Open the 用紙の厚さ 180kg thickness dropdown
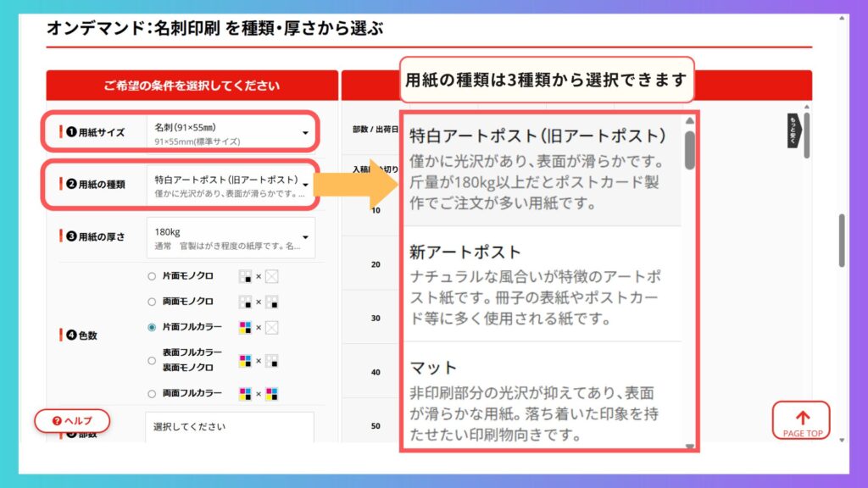The height and width of the screenshot is (488, 868). pyautogui.click(x=230, y=237)
